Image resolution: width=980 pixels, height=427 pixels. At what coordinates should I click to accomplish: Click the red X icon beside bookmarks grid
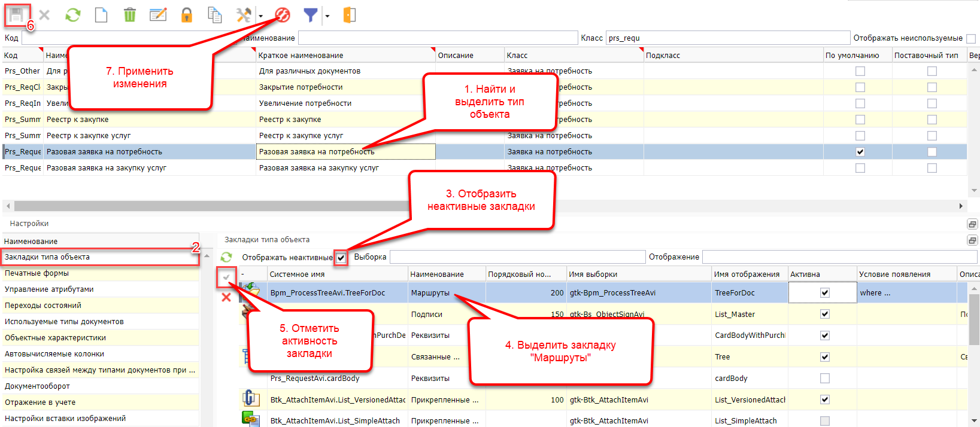226,297
